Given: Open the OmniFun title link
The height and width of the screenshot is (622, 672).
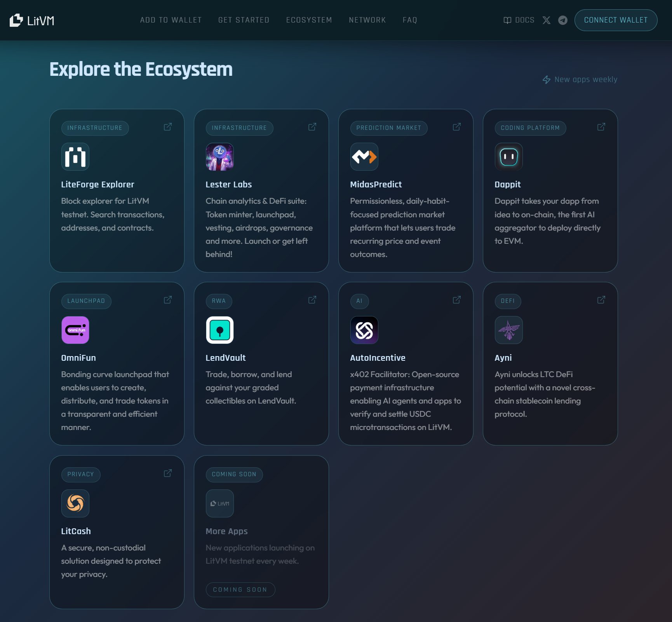Looking at the screenshot, I should (78, 358).
